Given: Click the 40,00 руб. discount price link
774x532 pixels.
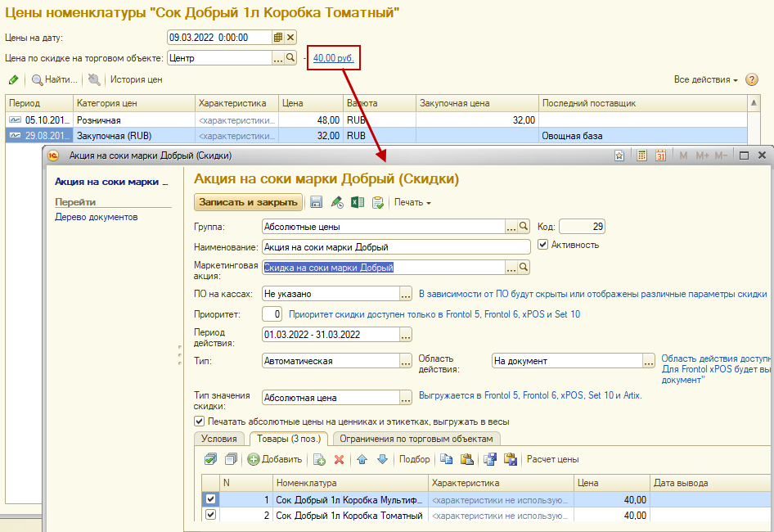Looking at the screenshot, I should [334, 58].
